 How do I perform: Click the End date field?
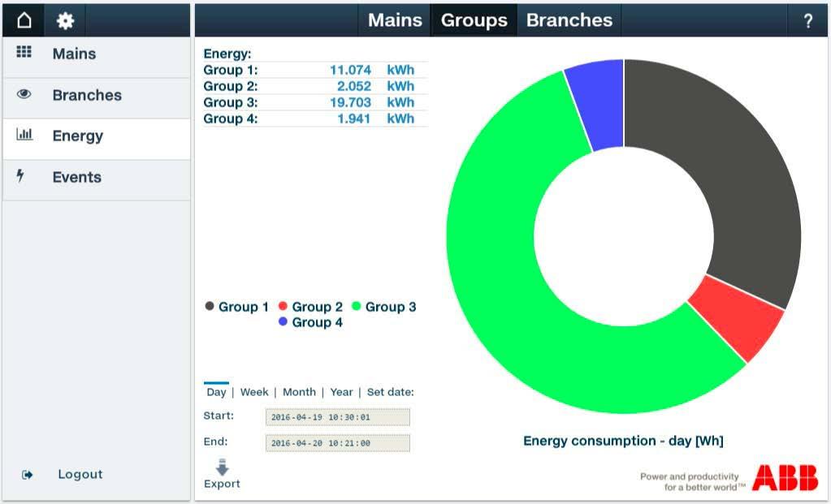pos(338,443)
